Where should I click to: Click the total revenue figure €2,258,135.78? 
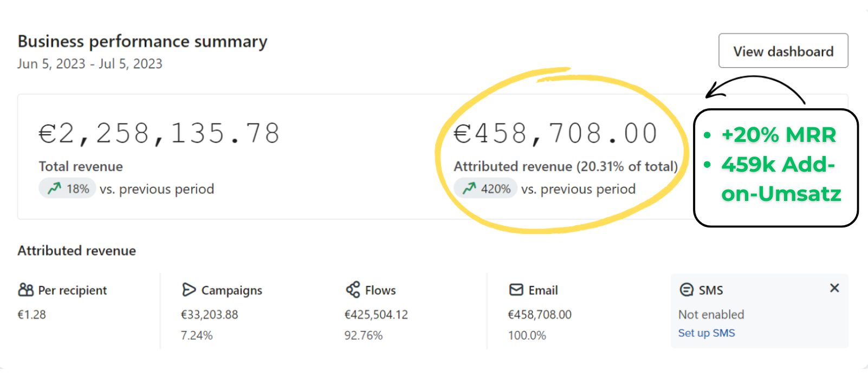(x=159, y=134)
